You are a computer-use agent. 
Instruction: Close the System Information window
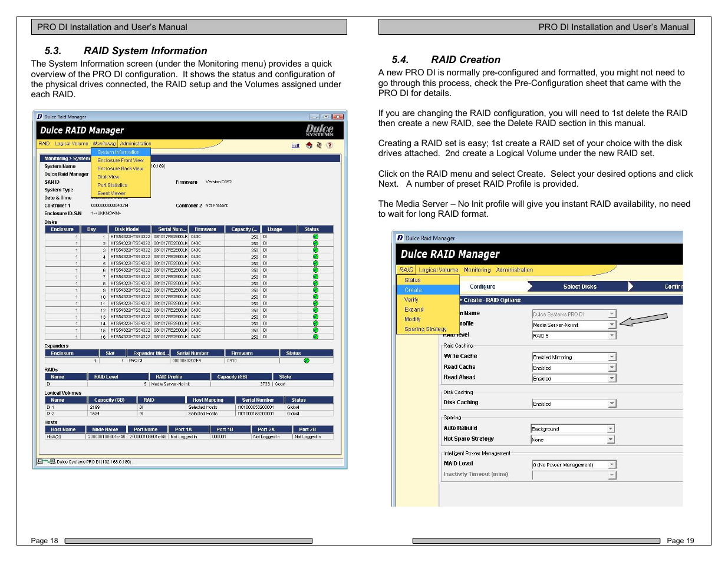click(x=337, y=117)
